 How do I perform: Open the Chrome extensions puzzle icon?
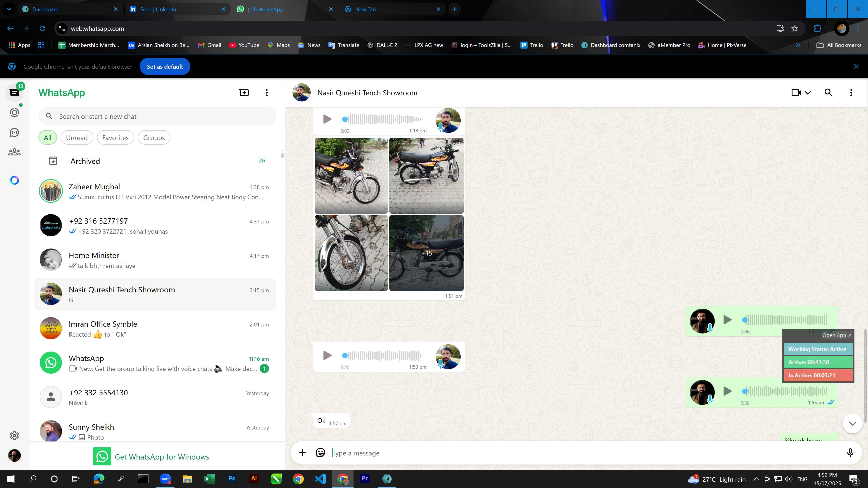point(817,29)
